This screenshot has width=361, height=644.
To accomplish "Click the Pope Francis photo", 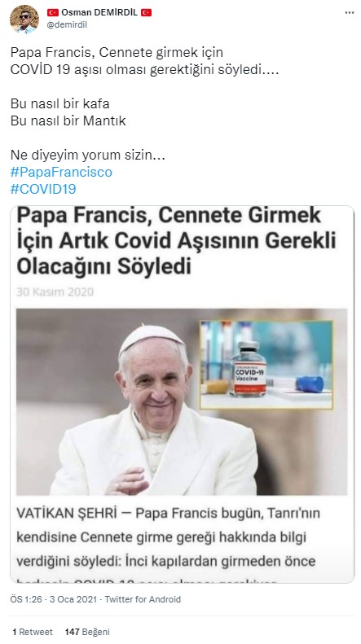I will [182, 401].
